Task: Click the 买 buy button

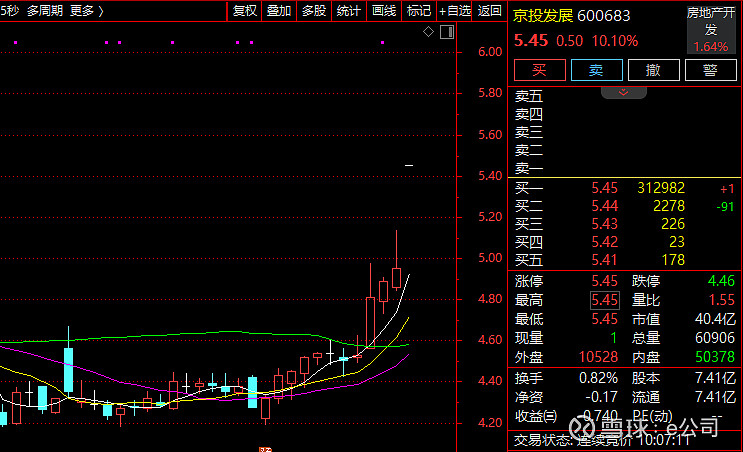Action: point(539,69)
